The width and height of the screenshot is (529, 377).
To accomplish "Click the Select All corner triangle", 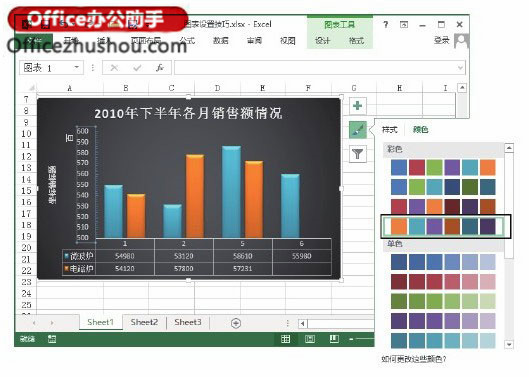I will pyautogui.click(x=31, y=88).
